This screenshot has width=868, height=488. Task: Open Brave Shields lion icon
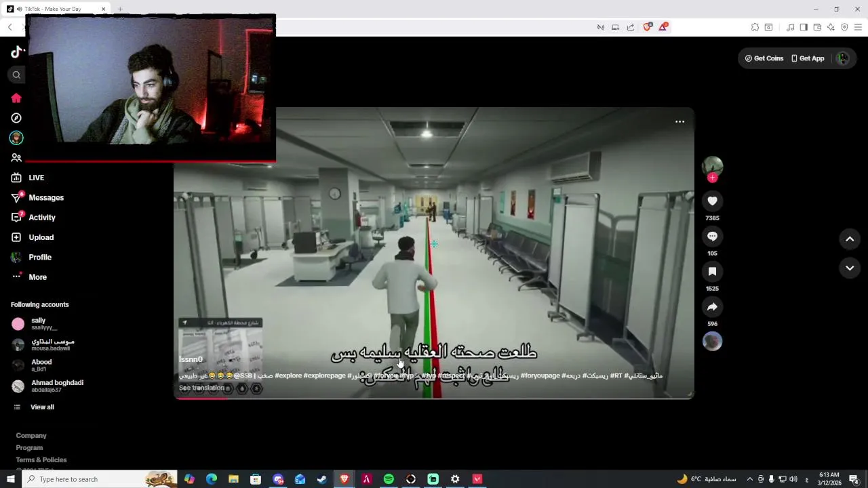tap(648, 27)
